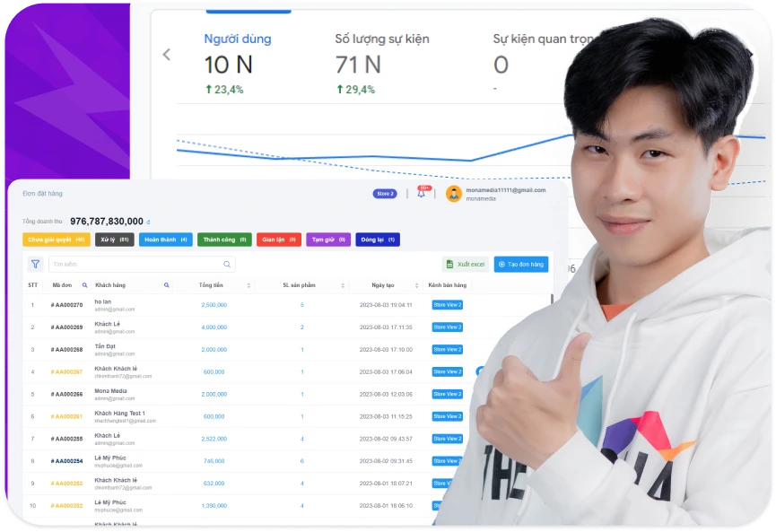Open order #AA000252
Viewport: 776px width, 532px height.
(x=66, y=505)
